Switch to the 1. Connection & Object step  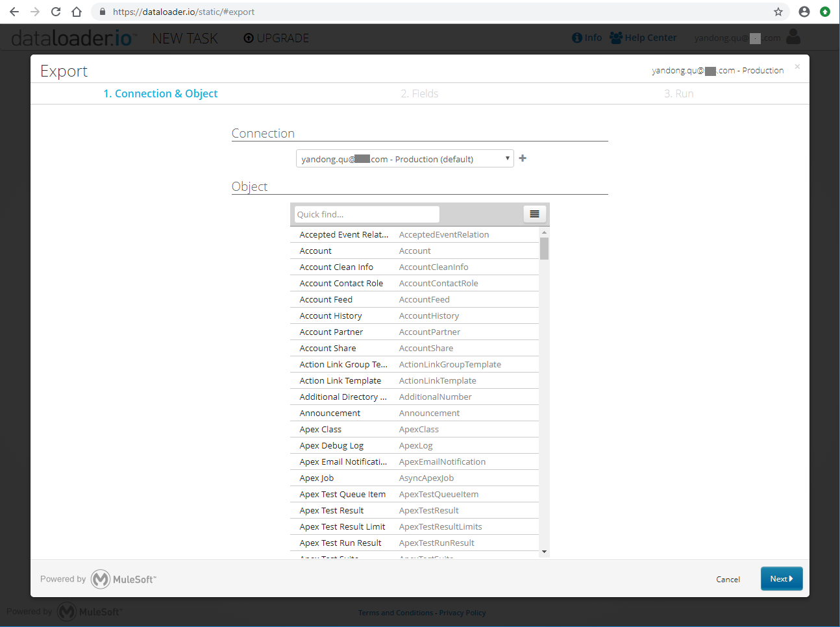click(160, 93)
